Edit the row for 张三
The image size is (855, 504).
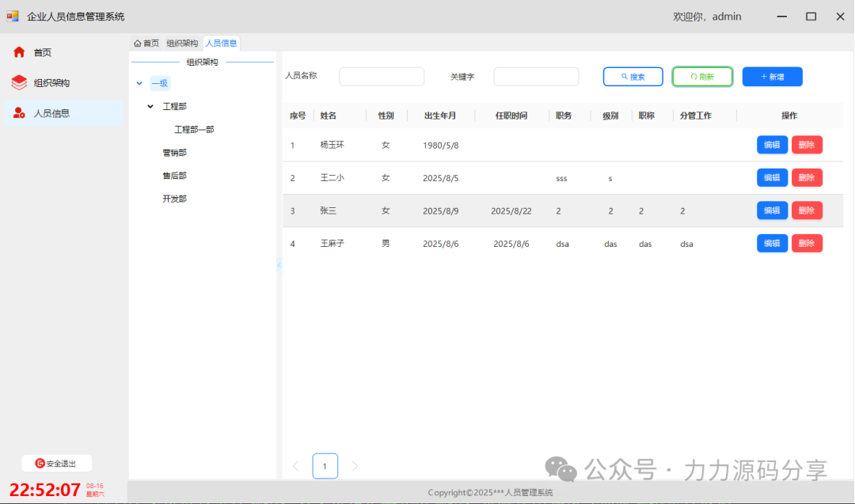tap(772, 210)
